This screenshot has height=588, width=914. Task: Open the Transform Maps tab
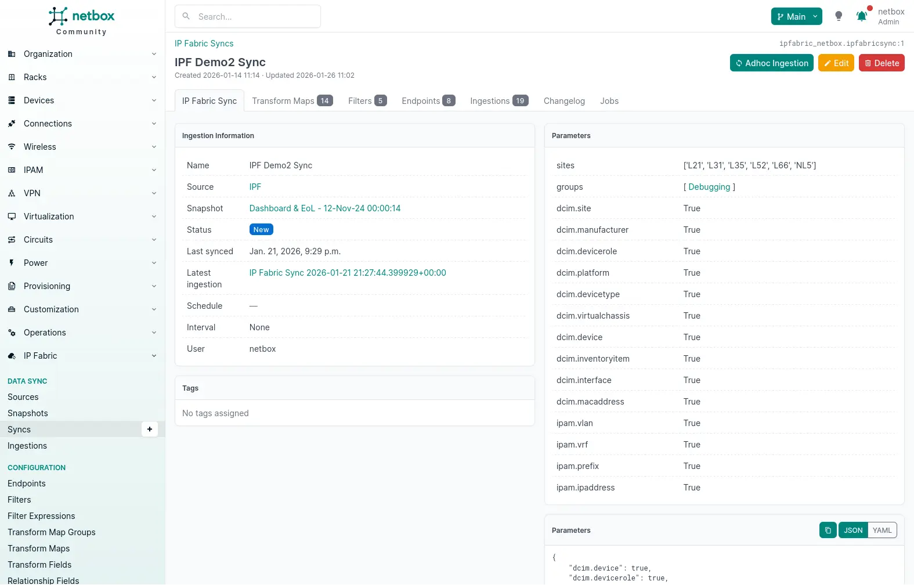click(x=292, y=101)
